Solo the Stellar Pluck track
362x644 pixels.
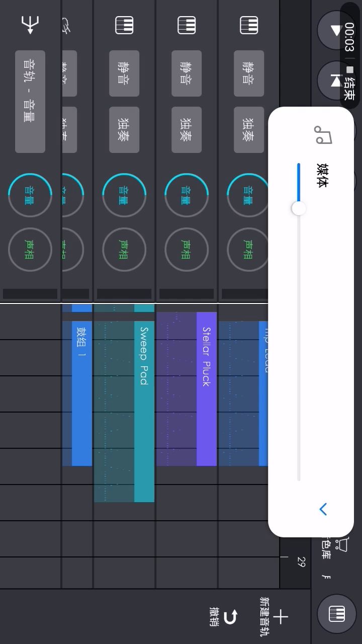click(187, 130)
